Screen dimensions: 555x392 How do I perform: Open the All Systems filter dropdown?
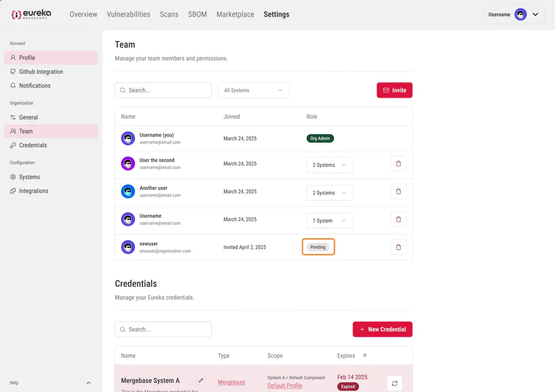[x=253, y=90]
